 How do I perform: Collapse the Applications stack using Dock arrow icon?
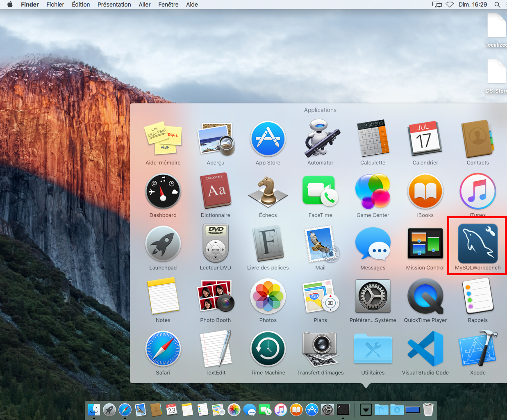coord(366,409)
